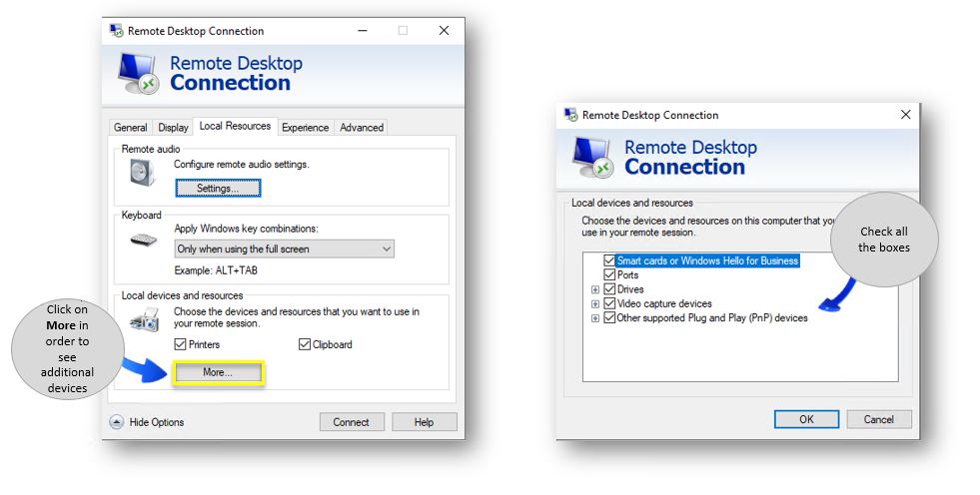Viewport: 980px width, 495px height.
Task: Close the right Remote Desktop Connection dialog
Action: 906,115
